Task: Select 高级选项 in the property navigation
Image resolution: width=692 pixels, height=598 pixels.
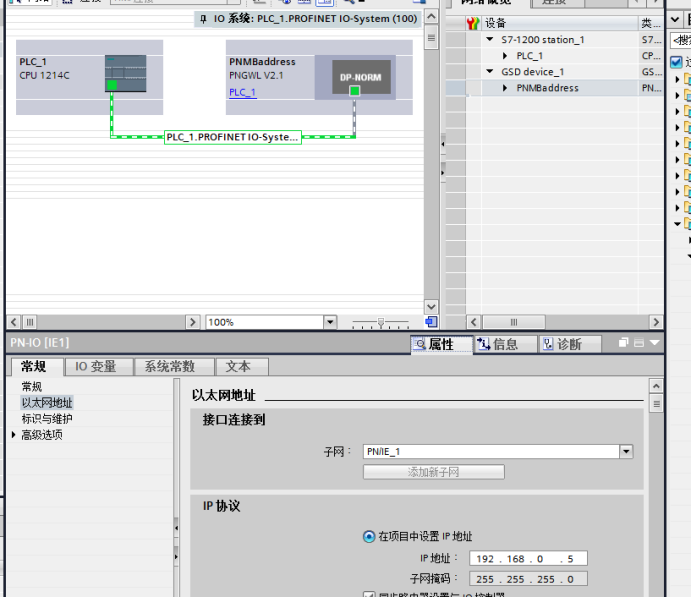Action: click(x=42, y=435)
